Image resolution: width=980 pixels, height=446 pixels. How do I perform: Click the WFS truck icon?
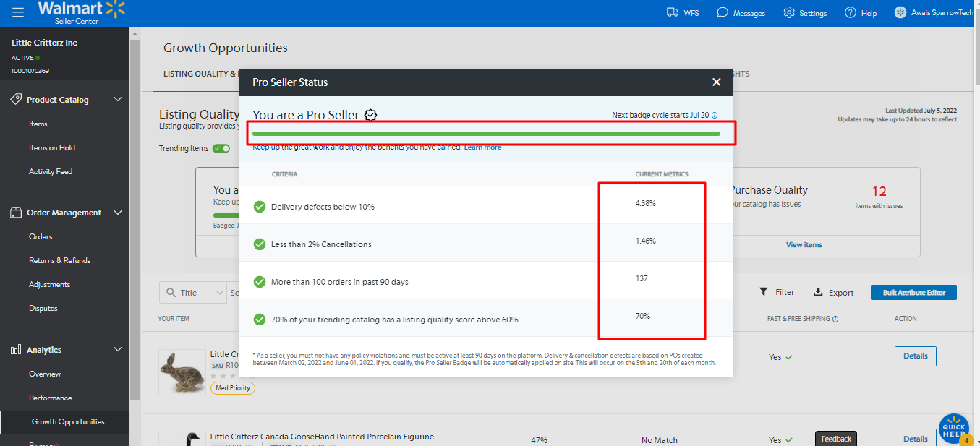point(672,12)
